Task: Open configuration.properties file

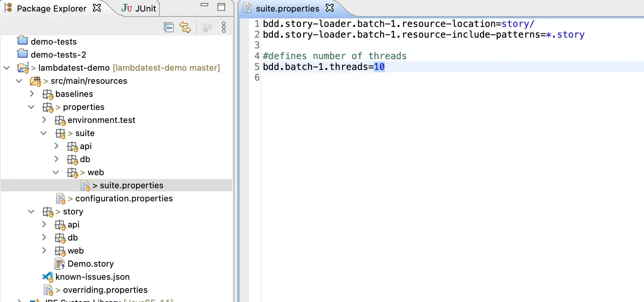Action: (124, 199)
